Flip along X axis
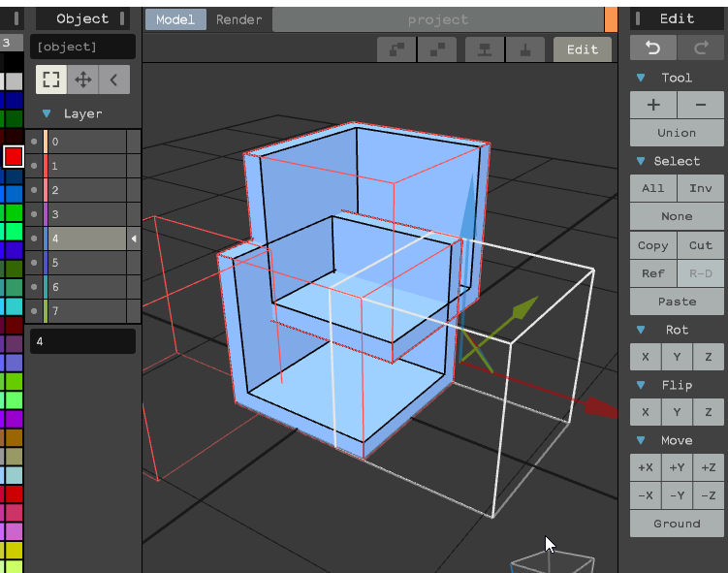 coord(646,412)
